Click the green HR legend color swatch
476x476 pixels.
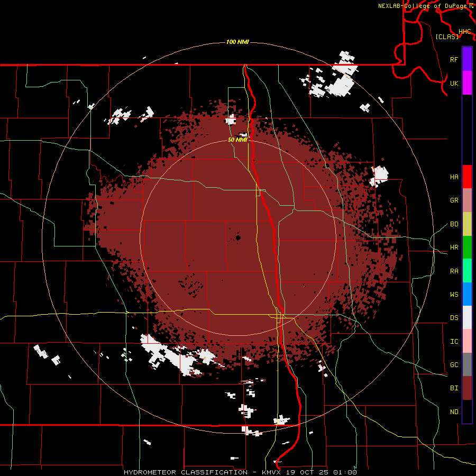467,248
